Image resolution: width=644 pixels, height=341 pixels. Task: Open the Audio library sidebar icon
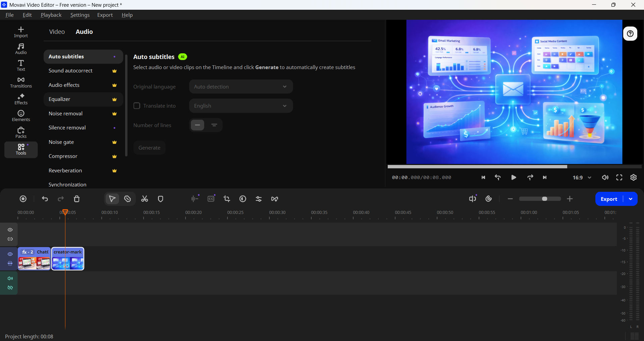(x=21, y=49)
